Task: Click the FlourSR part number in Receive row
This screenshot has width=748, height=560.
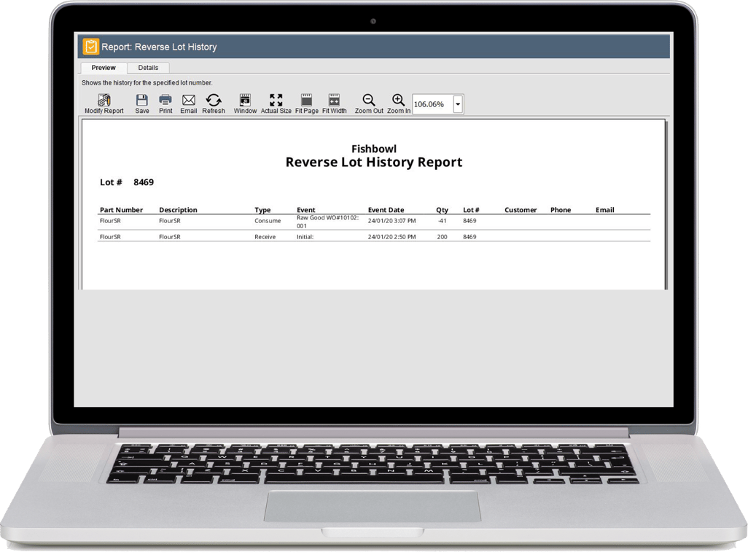Action: 110,236
